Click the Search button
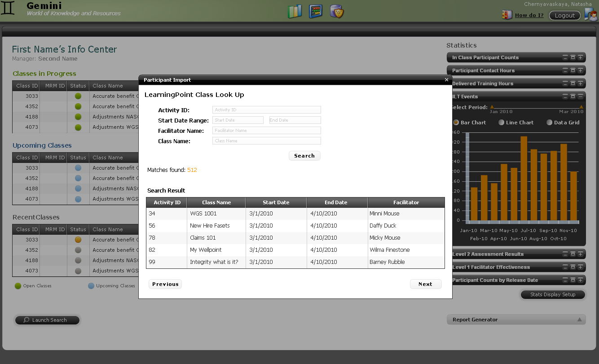Image resolution: width=599 pixels, height=364 pixels. tap(304, 156)
